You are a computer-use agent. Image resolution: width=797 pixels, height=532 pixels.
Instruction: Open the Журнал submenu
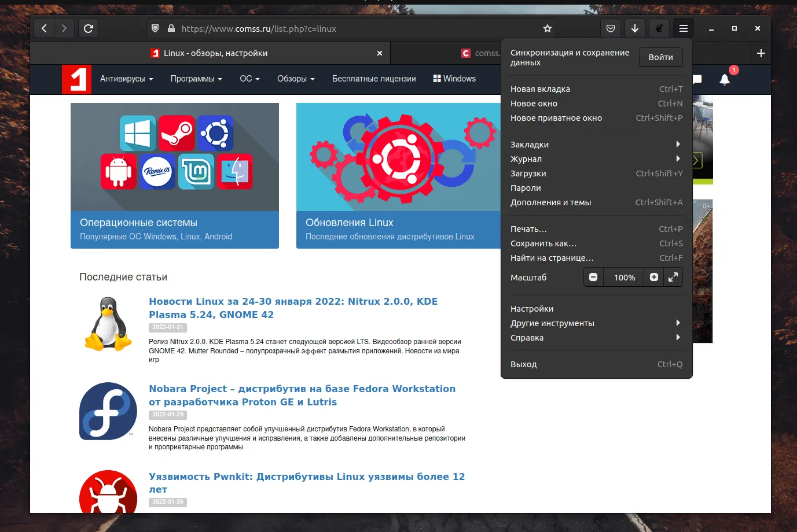(x=596, y=159)
